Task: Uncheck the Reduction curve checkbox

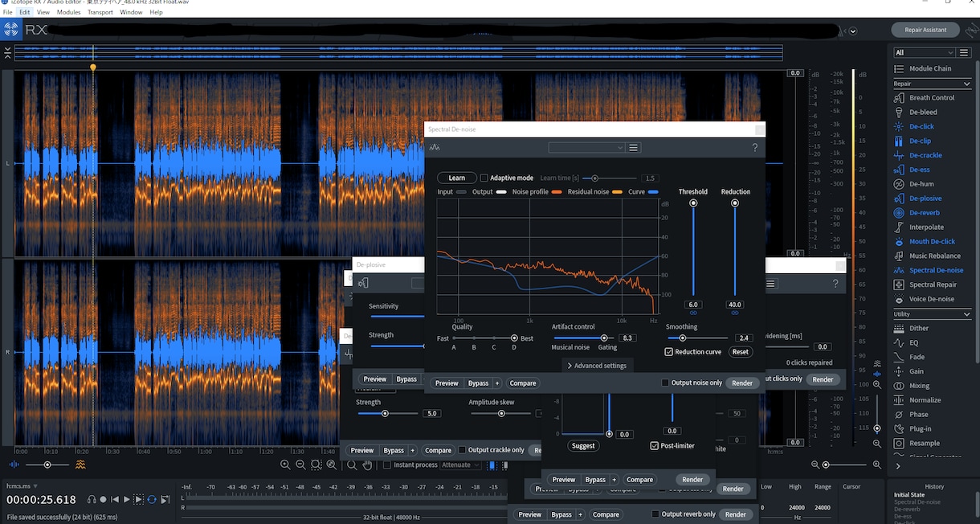Action: coord(669,352)
